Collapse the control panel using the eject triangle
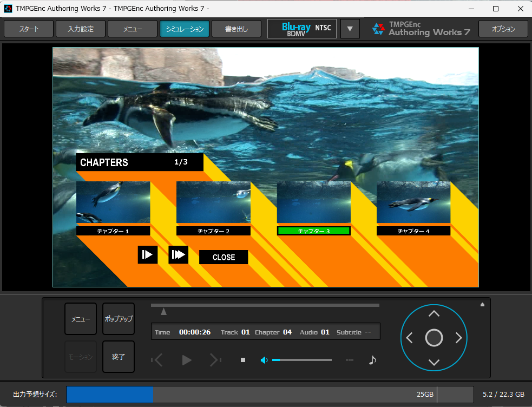The width and height of the screenshot is (532, 407). pos(482,305)
